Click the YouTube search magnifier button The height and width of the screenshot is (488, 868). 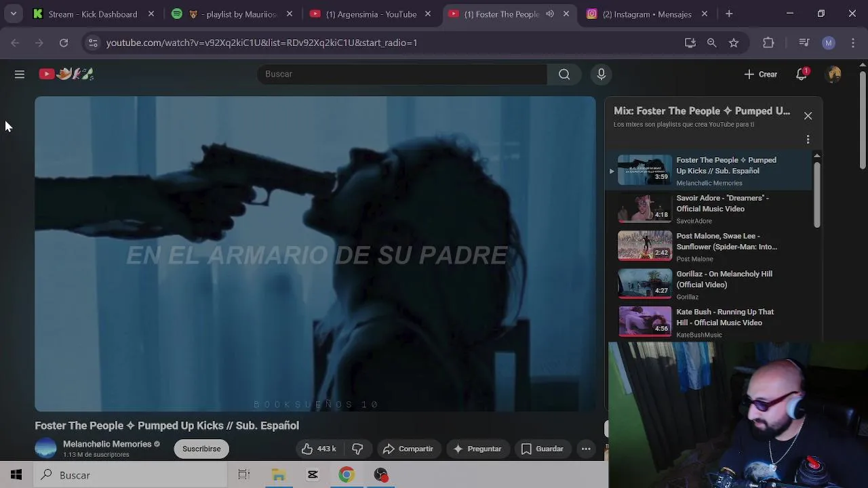tap(564, 74)
